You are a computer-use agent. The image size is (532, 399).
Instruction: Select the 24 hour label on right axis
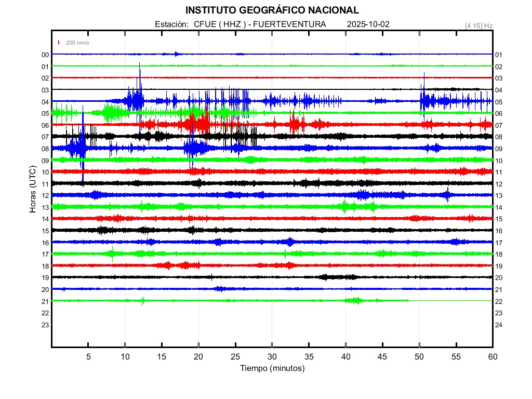[498, 325]
